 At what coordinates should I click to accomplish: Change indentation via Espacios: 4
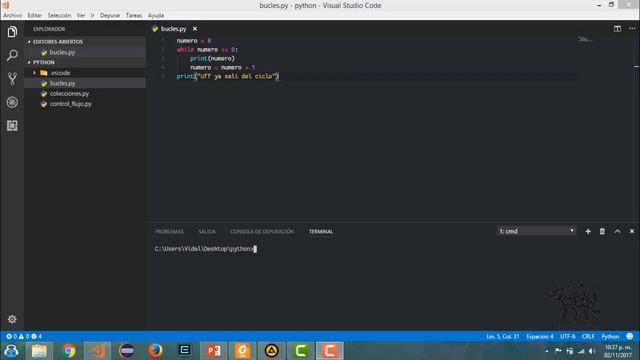[540, 336]
